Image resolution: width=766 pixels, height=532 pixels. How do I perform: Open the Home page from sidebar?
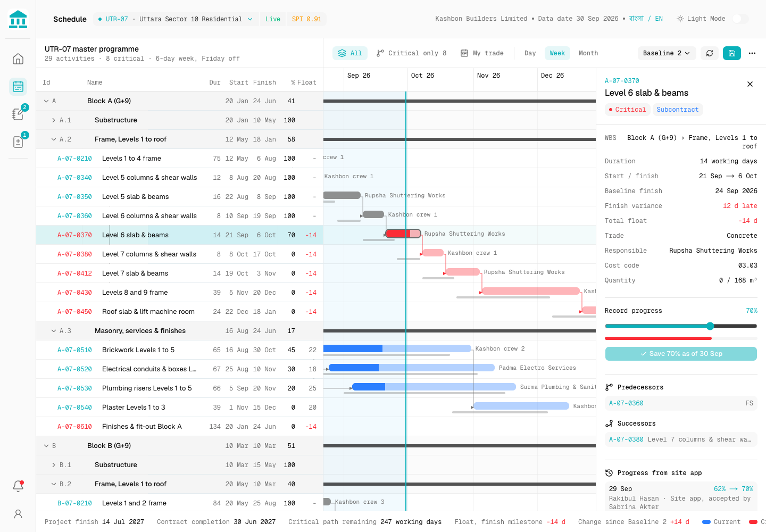click(18, 59)
